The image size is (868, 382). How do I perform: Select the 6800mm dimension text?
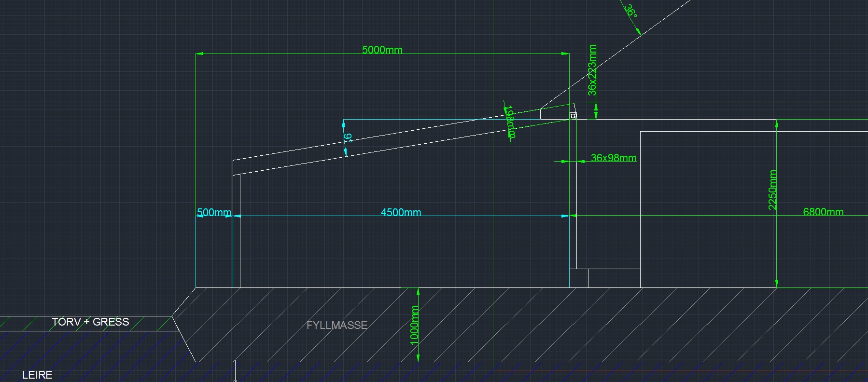(823, 211)
